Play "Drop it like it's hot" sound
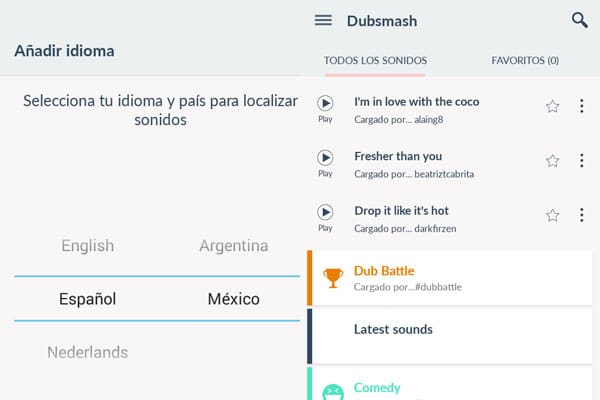600x400 pixels. click(325, 212)
